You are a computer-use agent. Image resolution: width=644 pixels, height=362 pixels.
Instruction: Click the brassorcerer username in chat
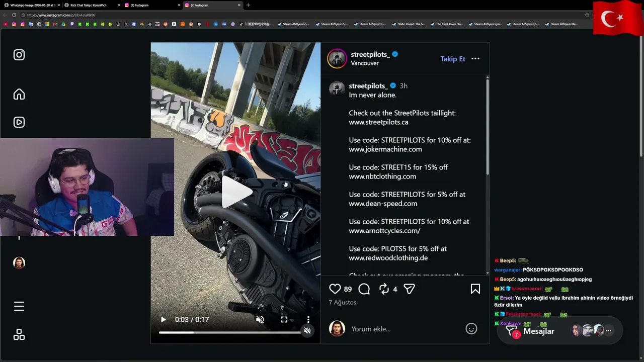527,289
